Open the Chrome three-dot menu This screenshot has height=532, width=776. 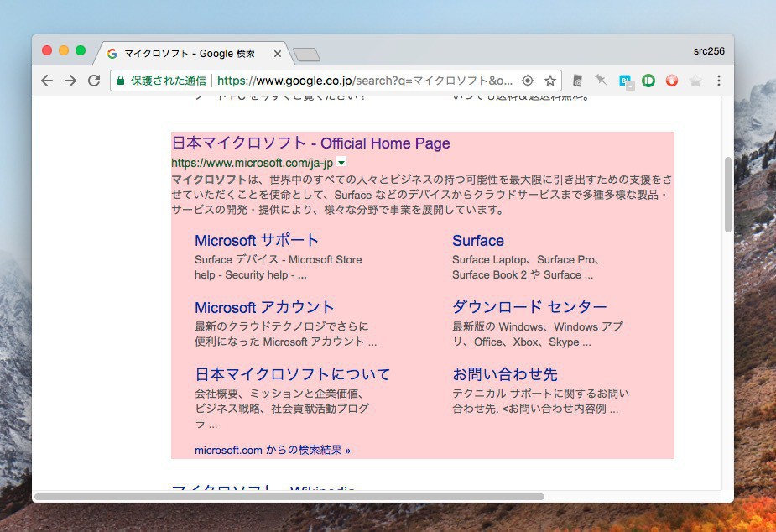pyautogui.click(x=718, y=81)
